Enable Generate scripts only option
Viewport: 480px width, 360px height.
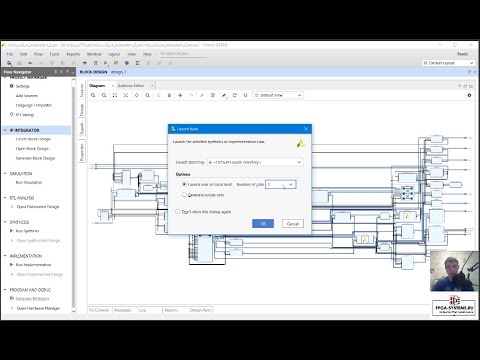pos(184,195)
